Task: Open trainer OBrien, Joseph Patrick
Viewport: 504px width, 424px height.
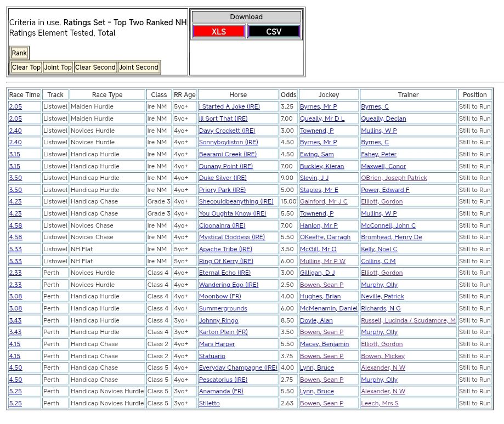Action: (394, 178)
